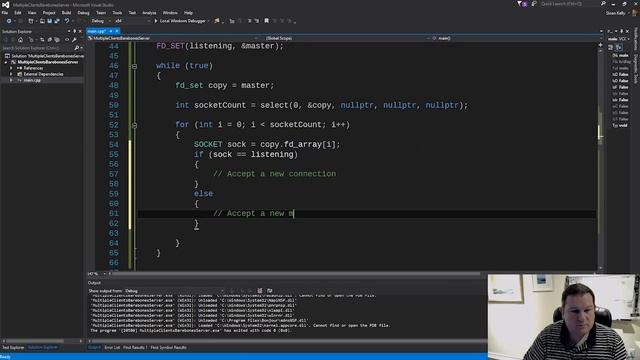Image resolution: width=640 pixels, height=360 pixels.
Task: Collapse the while loop at line 46
Action: pyautogui.click(x=134, y=66)
